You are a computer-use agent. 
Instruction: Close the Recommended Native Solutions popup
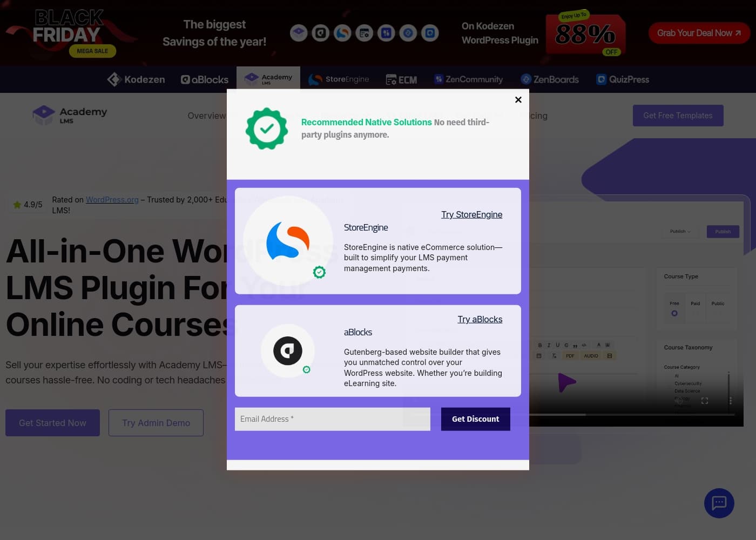518,99
